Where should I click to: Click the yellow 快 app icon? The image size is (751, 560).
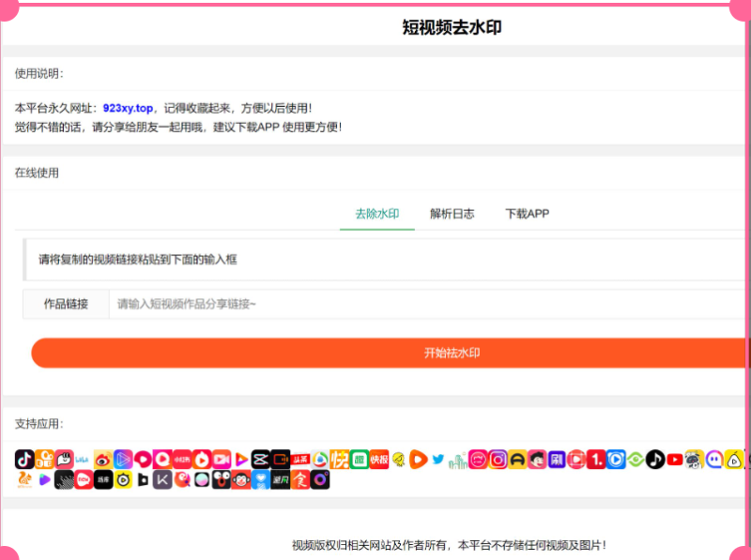pos(340,460)
